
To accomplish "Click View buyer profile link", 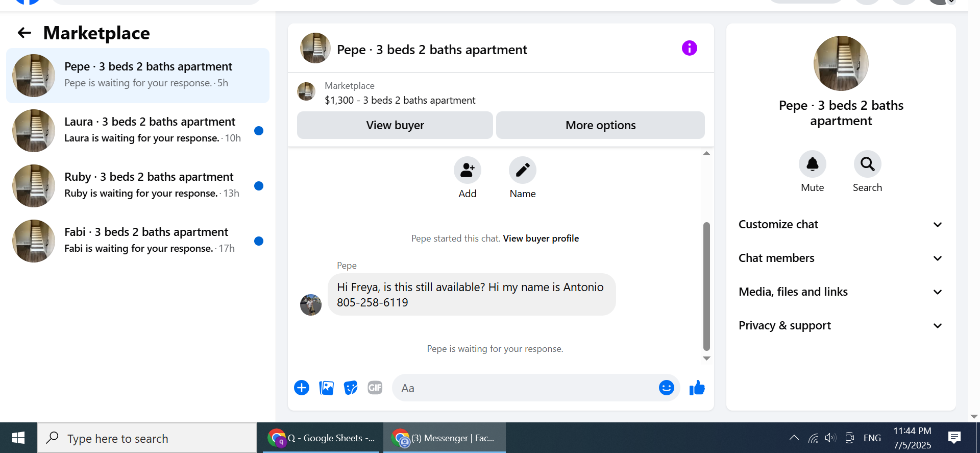I will 541,239.
